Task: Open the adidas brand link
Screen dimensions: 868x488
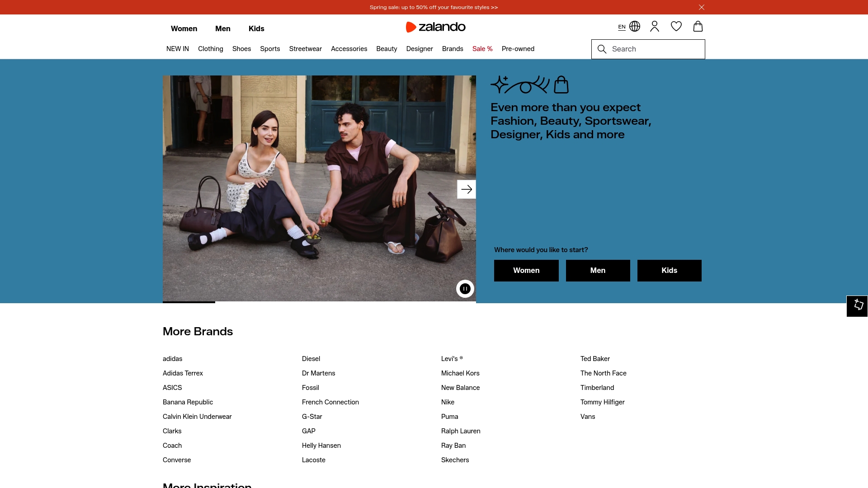Action: (x=173, y=359)
